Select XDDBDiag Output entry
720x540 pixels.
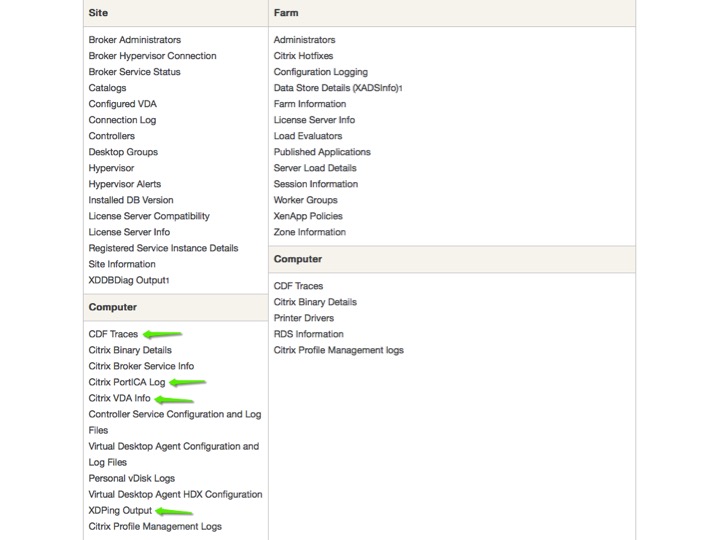pyautogui.click(x=128, y=280)
